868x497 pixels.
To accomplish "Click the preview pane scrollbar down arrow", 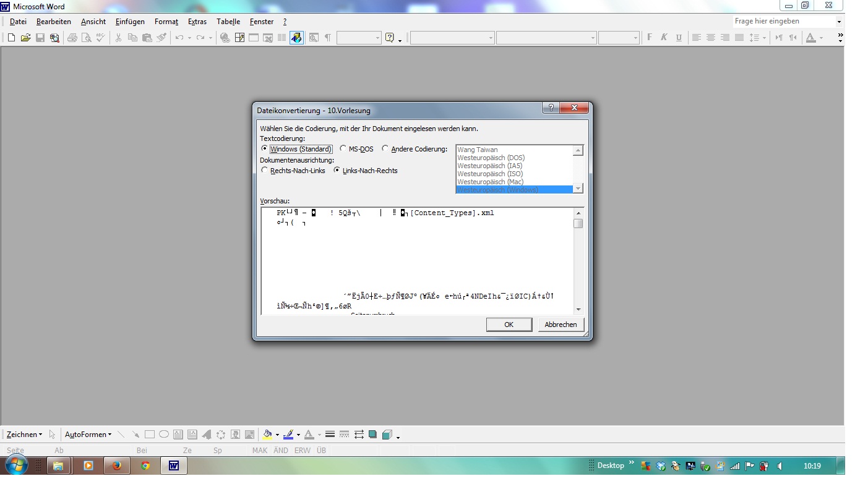I will [x=578, y=309].
